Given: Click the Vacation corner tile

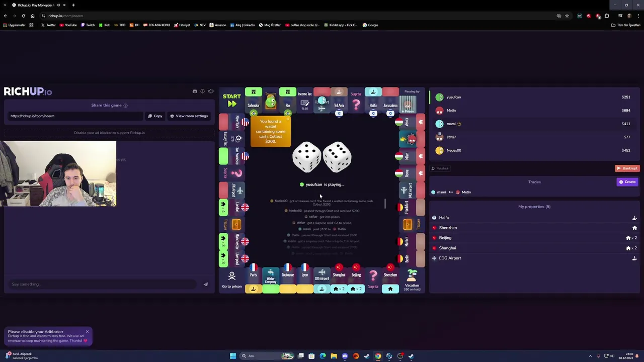Looking at the screenshot, I should [x=412, y=281].
